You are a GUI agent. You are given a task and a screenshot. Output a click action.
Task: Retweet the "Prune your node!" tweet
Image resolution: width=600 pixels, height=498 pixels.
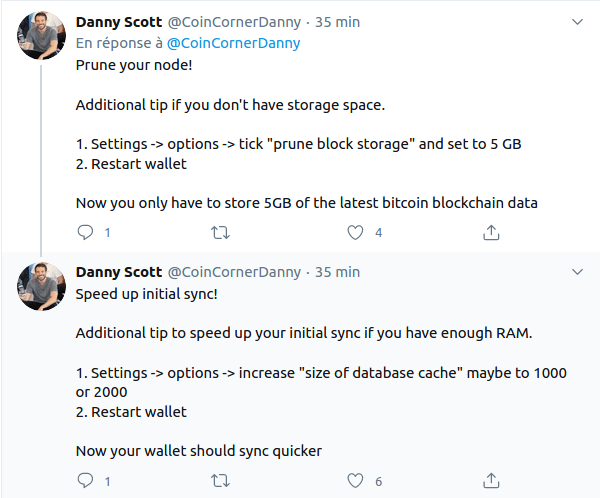point(220,232)
